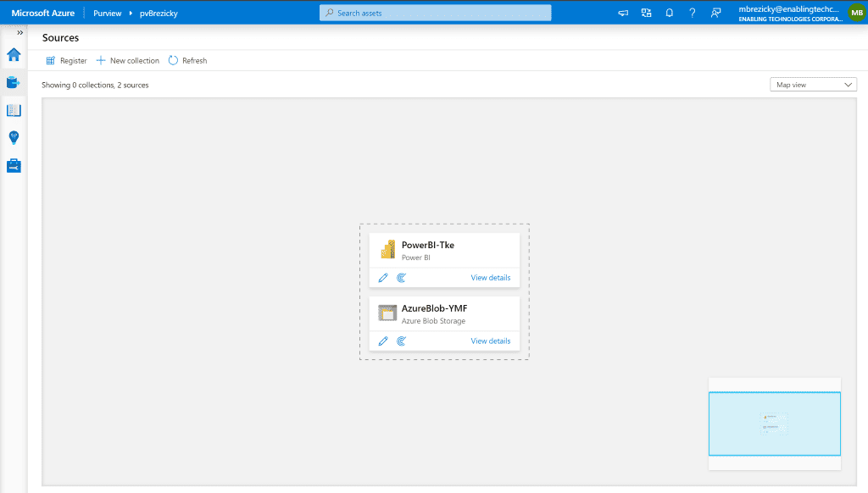
Task: Start new scan for PowerBI-Tke
Action: (401, 278)
